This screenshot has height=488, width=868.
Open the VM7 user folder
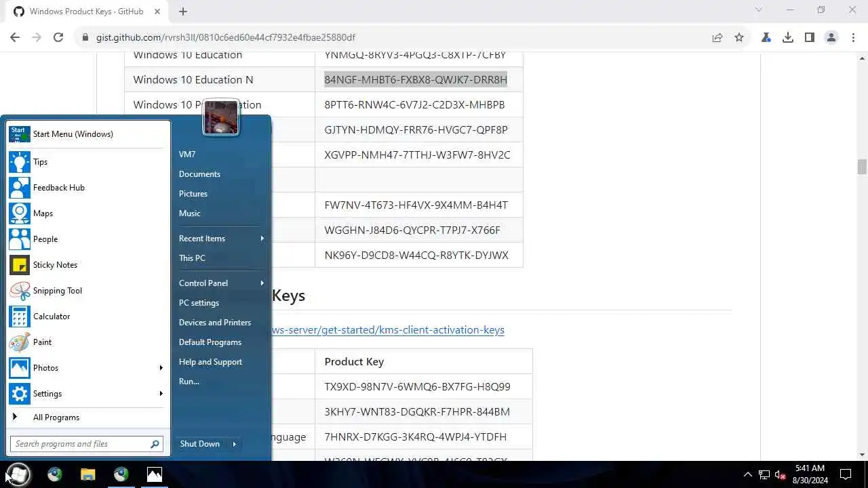(187, 155)
